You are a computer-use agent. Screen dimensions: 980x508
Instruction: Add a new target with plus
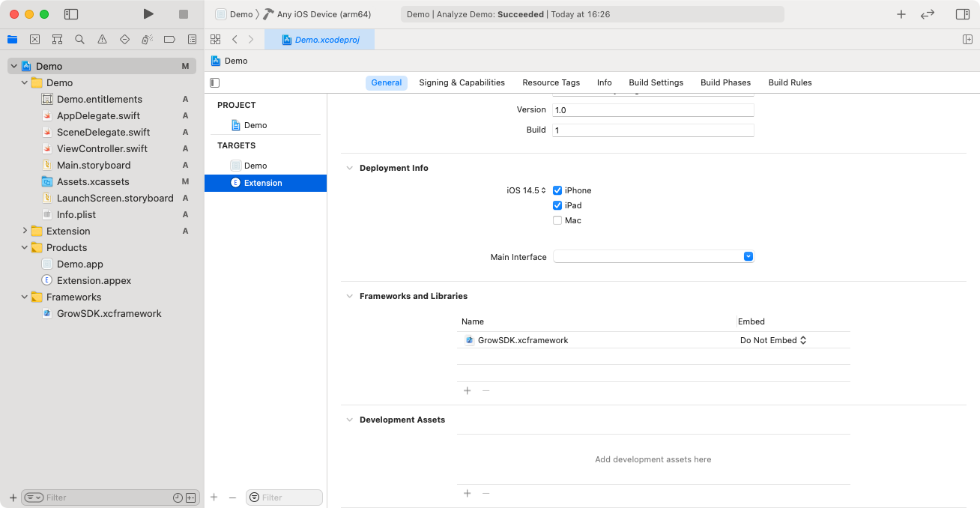tap(214, 498)
